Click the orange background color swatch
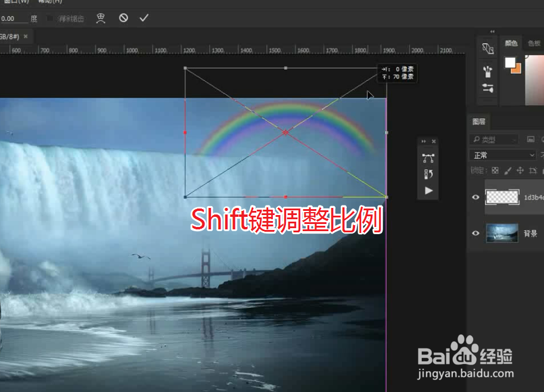This screenshot has width=544, height=392. tap(517, 69)
